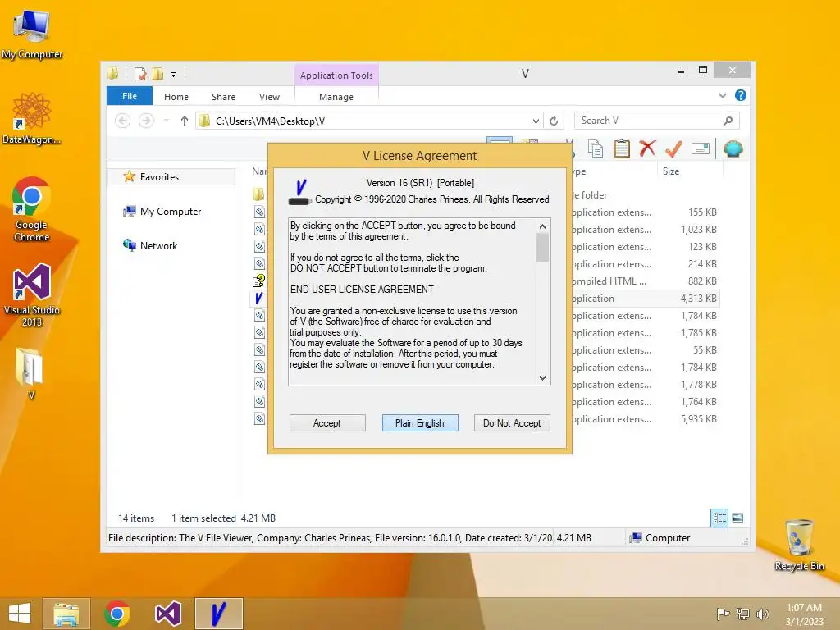This screenshot has height=630, width=840.
Task: Switch to Details view icon in status bar
Action: pos(719,518)
